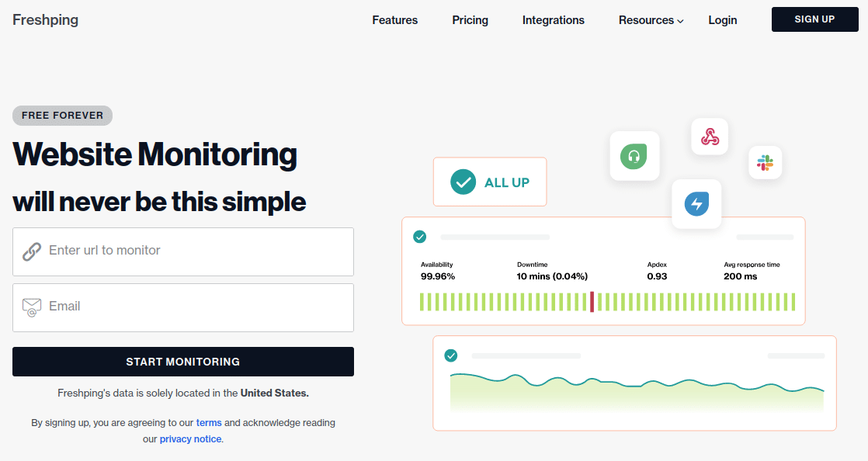Click the Apdex label
Screen dimensions: 868x461
[657, 265]
